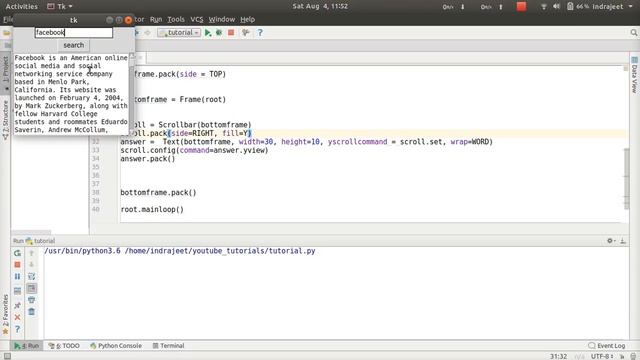640x360 pixels.
Task: Click the red recording indicator in top bar
Action: click(521, 7)
